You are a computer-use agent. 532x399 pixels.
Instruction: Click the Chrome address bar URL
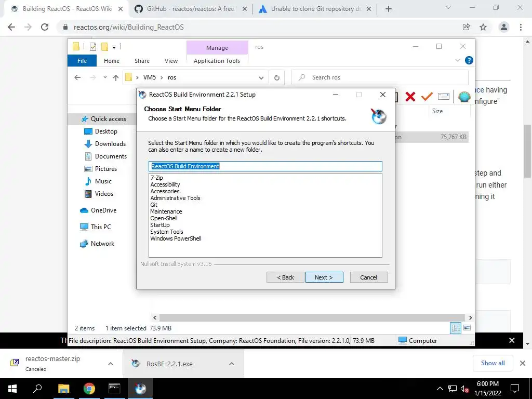[x=129, y=27]
